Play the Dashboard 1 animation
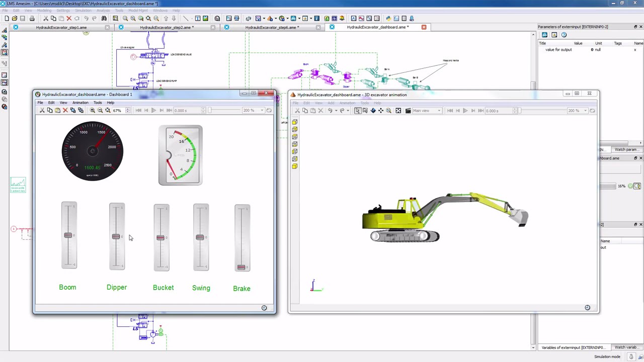Viewport: 644px width, 362px height. pos(153,111)
